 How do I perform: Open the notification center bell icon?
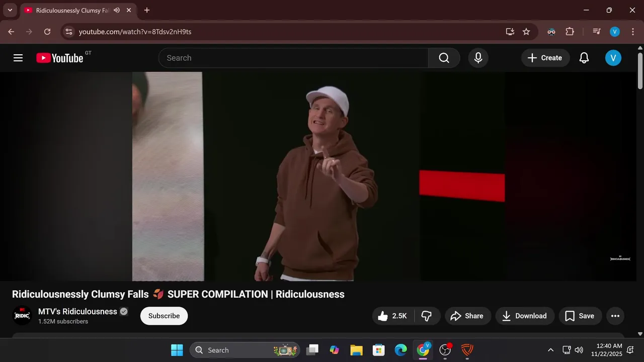point(630,350)
